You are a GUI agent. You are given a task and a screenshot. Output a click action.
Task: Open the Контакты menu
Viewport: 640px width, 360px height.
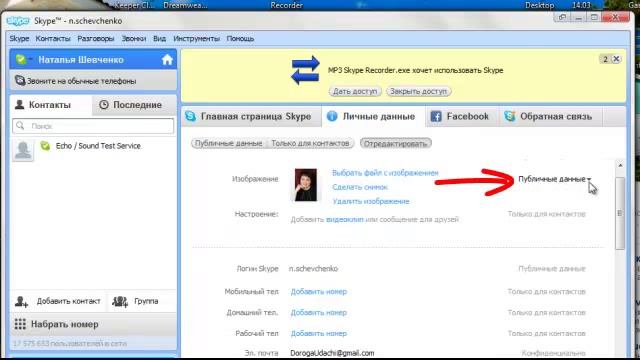point(53,38)
